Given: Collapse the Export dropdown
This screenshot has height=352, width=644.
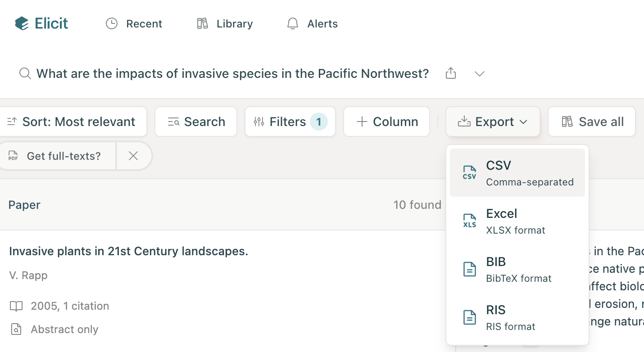Looking at the screenshot, I should coord(493,122).
